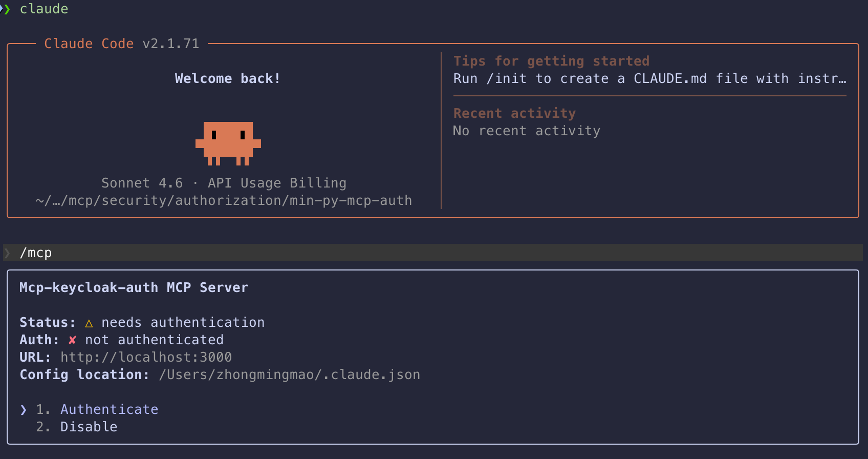Image resolution: width=868 pixels, height=459 pixels.
Task: Click the selection arrow beside Authenticate
Action: [x=24, y=410]
